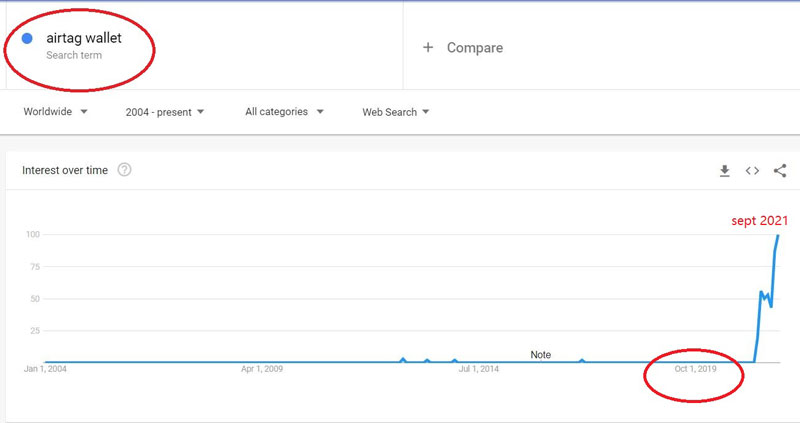The image size is (800, 423).
Task: Select the Oct 1, 2019 axis label
Action: coord(695,369)
